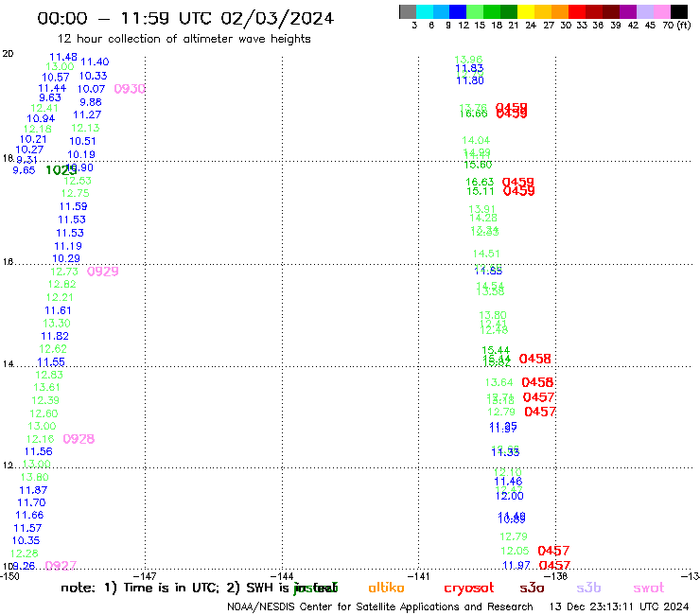Select the wave height reading '10.07'
The height and width of the screenshot is (615, 700).
pos(91,89)
